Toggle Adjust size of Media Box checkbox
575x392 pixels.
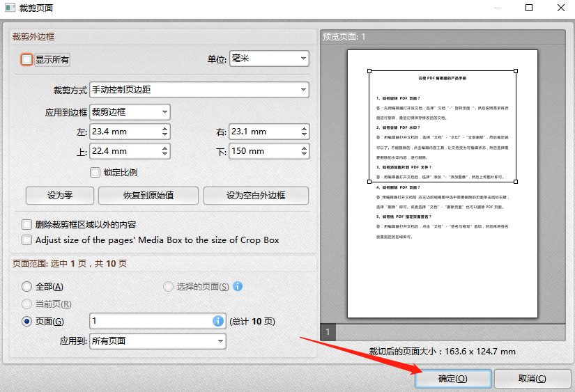tap(26, 240)
